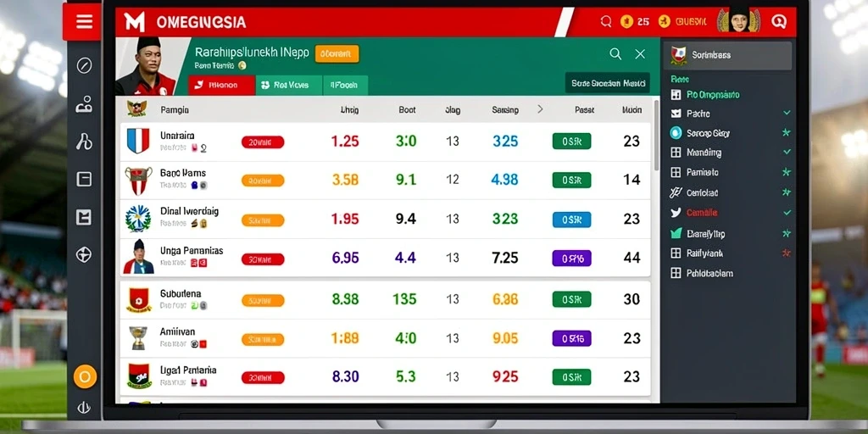Viewport: 868px width, 434px height.
Task: Click the blue value 4.38
Action: click(x=505, y=180)
